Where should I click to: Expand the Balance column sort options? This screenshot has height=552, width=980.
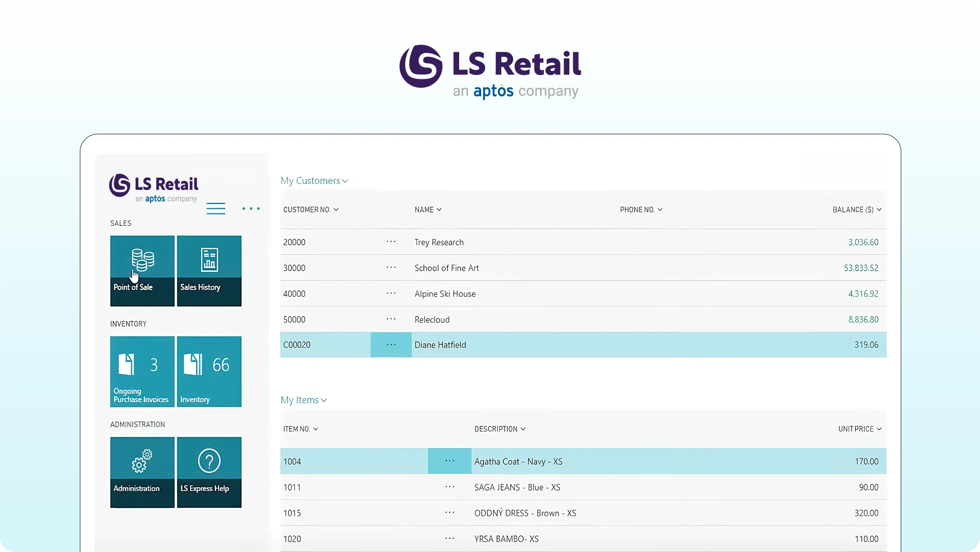coord(880,209)
